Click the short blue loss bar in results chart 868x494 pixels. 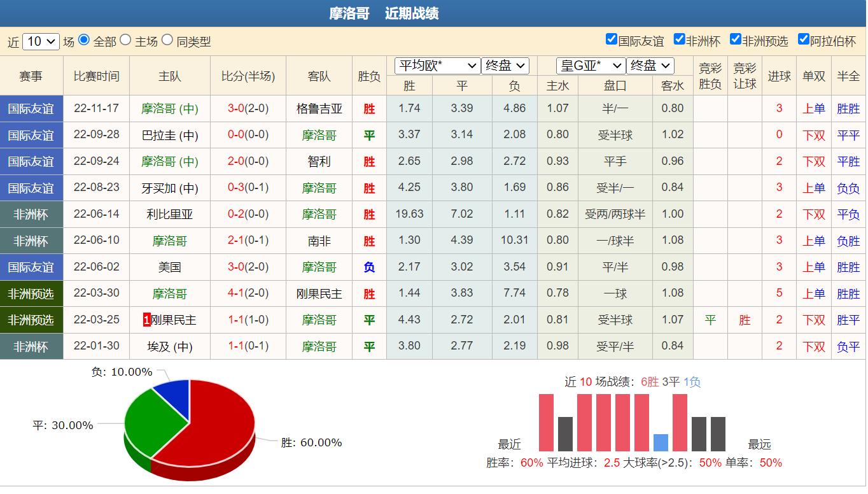[661, 442]
